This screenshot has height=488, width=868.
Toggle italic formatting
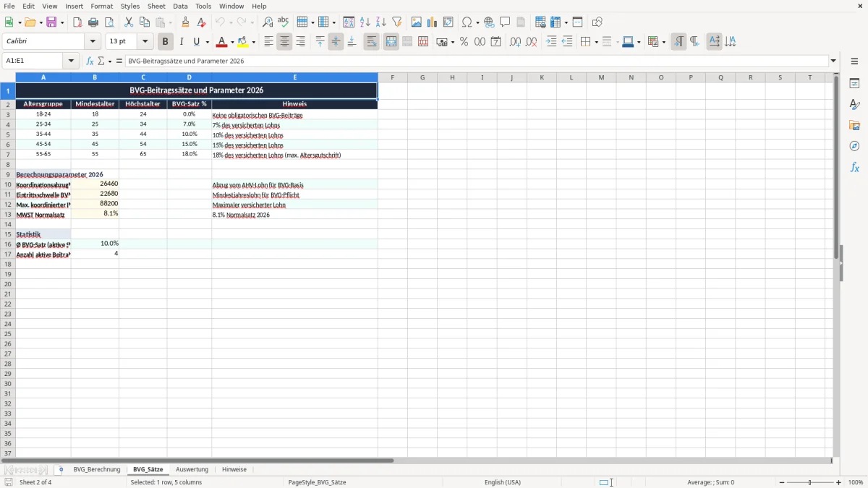(182, 42)
